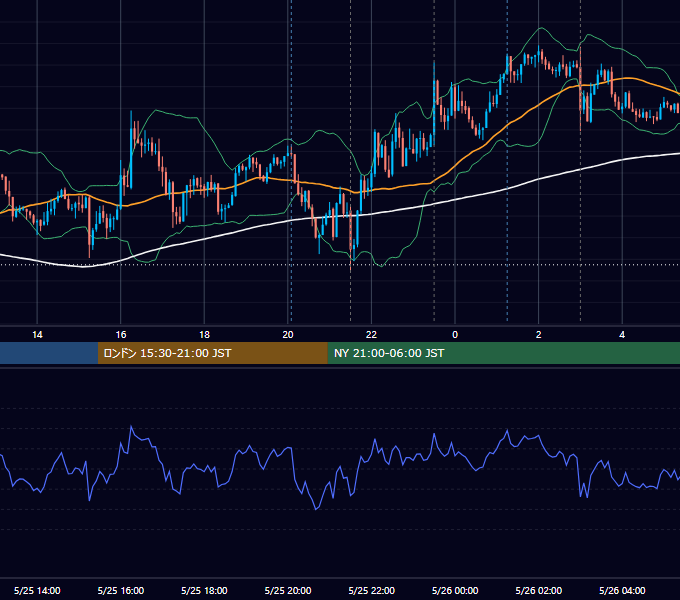The image size is (680, 600).
Task: Click the 5/26 04:00 time label
Action: point(622,590)
